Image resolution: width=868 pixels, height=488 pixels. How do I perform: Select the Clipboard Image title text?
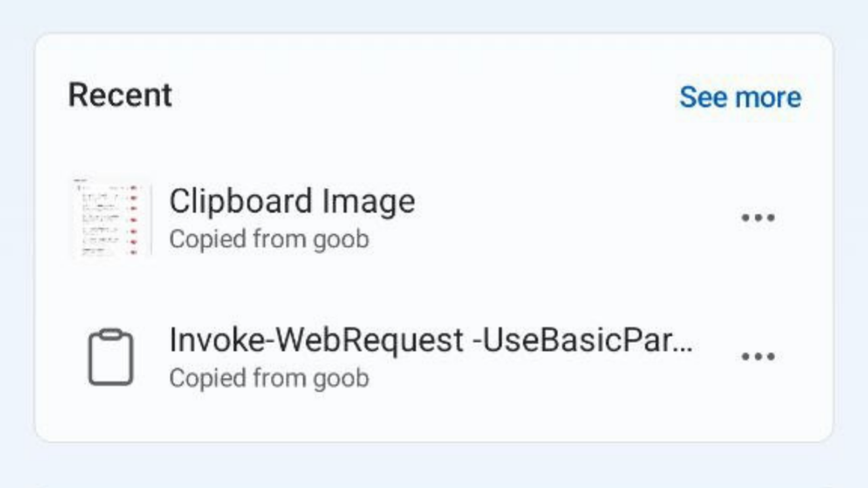(x=292, y=202)
